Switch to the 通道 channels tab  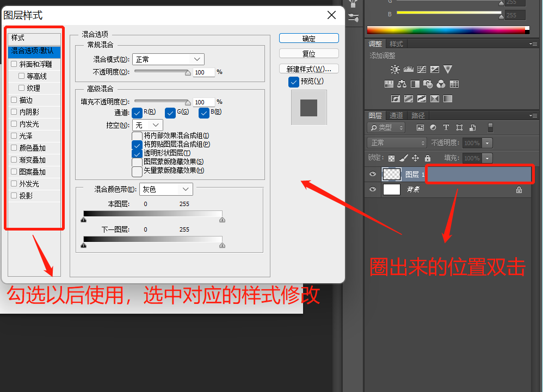coord(396,115)
